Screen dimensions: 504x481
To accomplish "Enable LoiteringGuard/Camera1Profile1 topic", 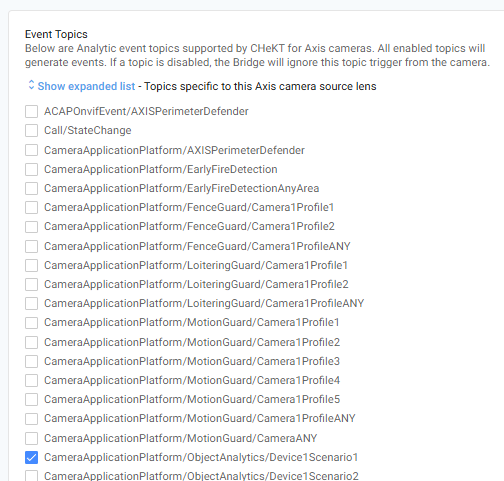I will tap(31, 265).
